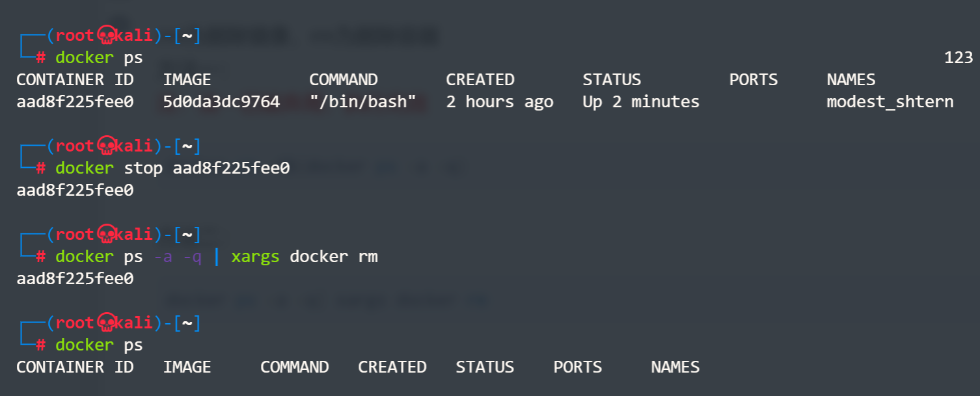Click the -a flag in the command
The image size is (980, 396).
pos(163,257)
